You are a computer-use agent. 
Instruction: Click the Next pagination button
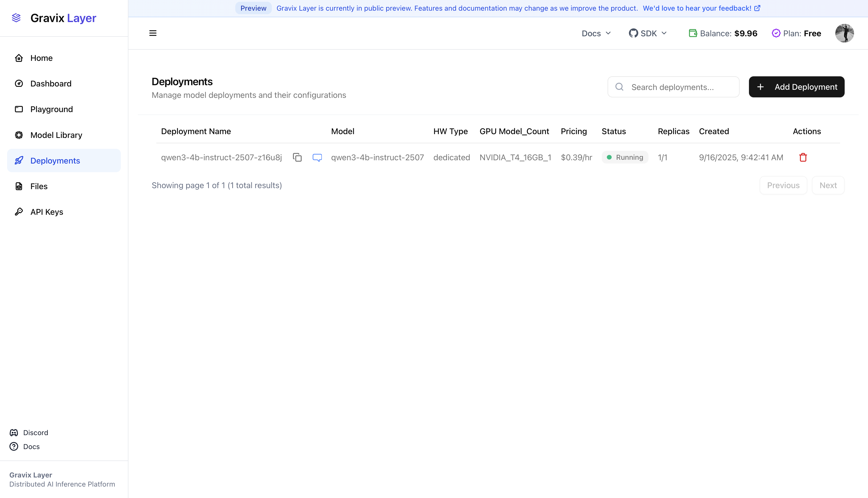[828, 185]
